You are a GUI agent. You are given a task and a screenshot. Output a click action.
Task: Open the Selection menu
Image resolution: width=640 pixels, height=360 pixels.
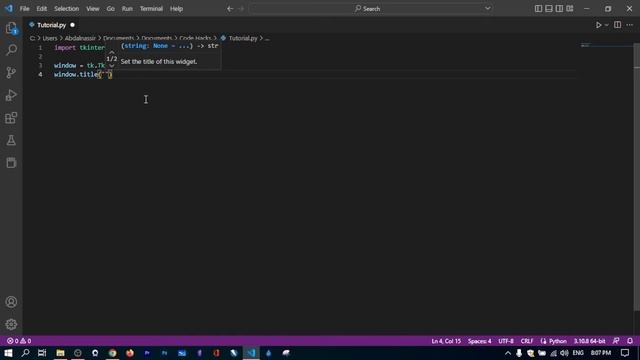pos(67,9)
